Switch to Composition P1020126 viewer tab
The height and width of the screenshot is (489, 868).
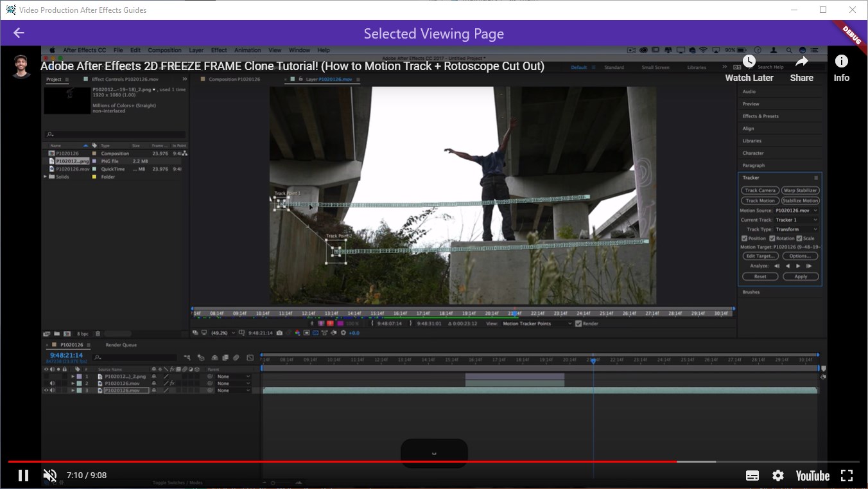coord(234,80)
